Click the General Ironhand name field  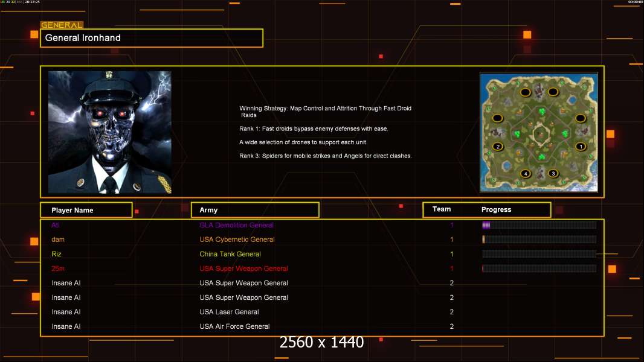point(152,38)
